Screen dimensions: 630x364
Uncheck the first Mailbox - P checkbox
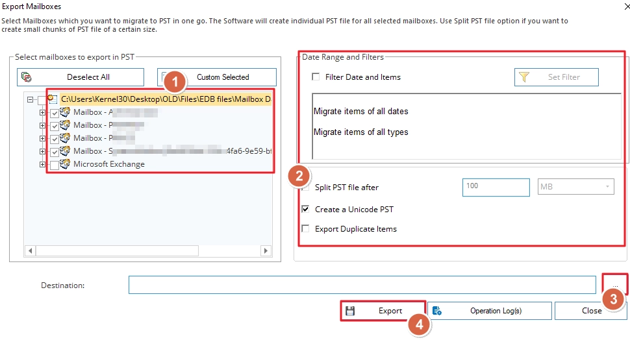(x=55, y=126)
